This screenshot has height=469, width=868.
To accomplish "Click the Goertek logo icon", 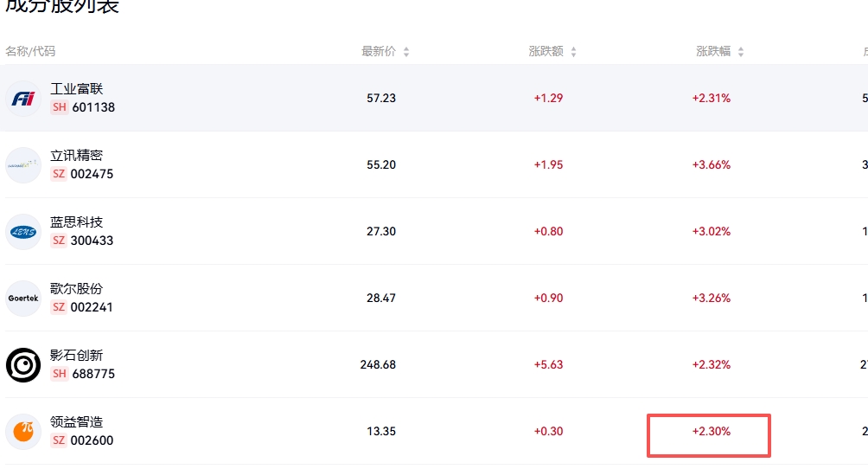I will pyautogui.click(x=23, y=299).
